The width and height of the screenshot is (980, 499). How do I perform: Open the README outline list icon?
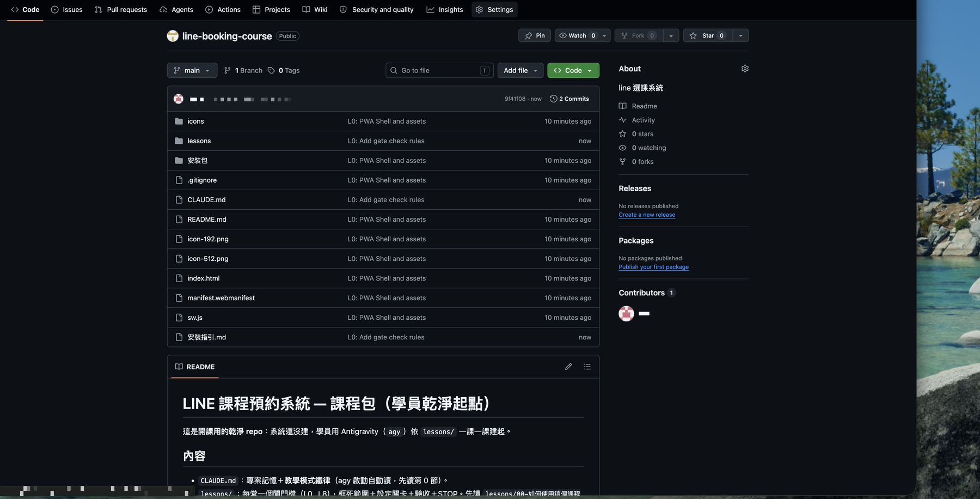587,367
